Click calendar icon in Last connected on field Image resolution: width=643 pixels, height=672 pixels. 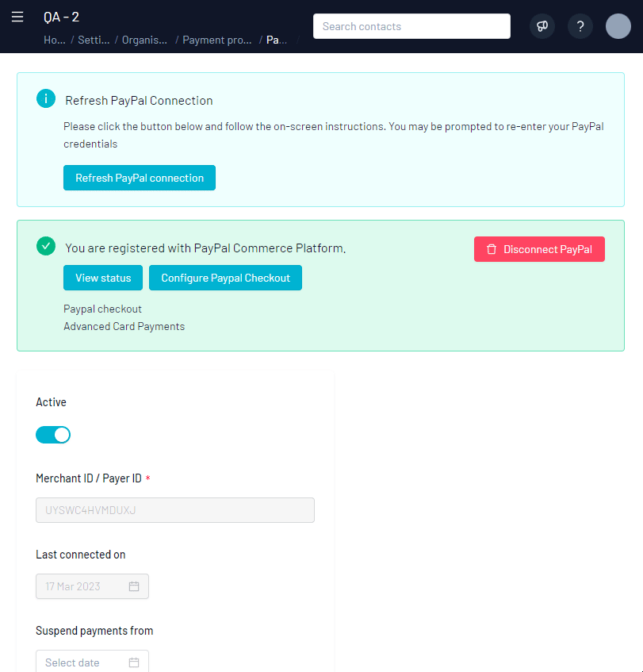[134, 586]
